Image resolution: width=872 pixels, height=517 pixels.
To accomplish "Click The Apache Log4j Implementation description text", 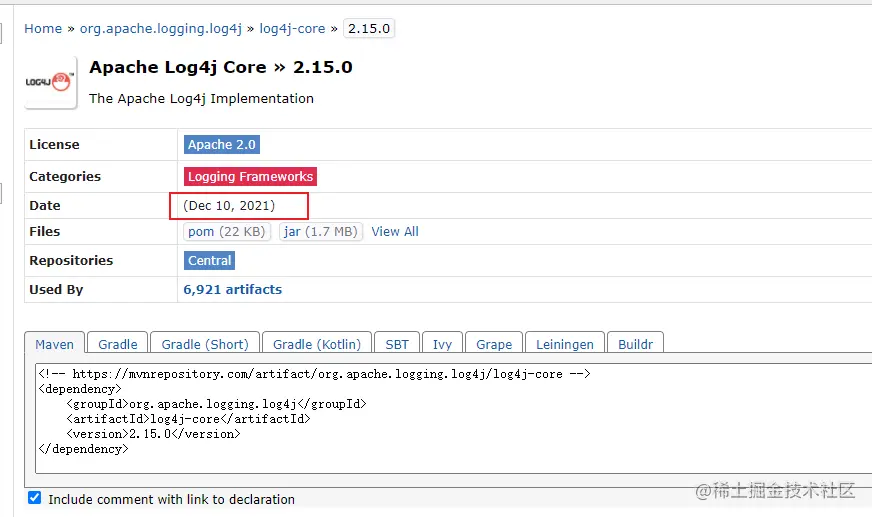I will [201, 99].
